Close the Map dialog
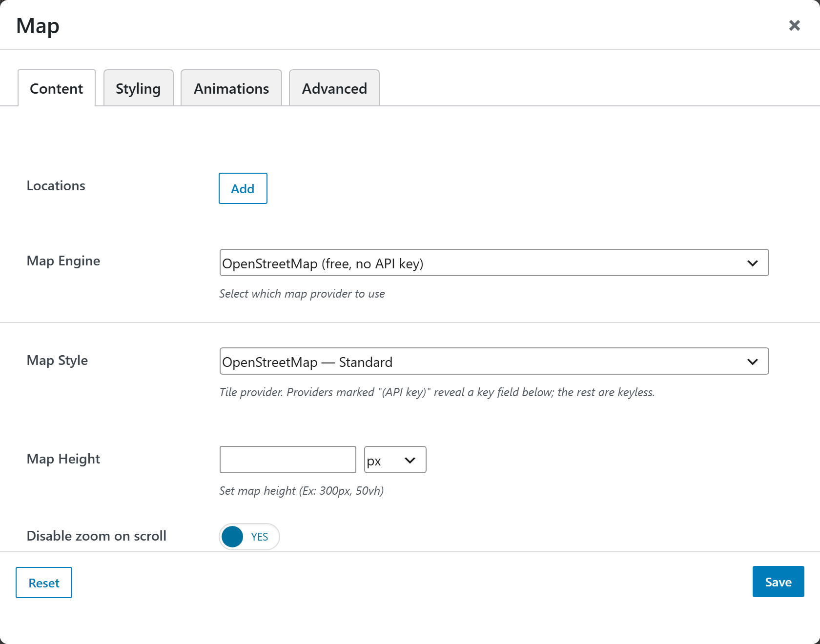 tap(794, 25)
